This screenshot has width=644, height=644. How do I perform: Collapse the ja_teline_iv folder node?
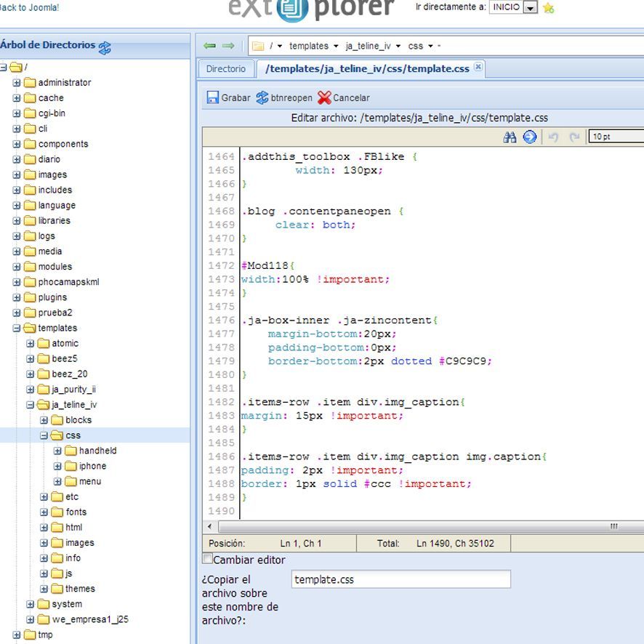30,405
